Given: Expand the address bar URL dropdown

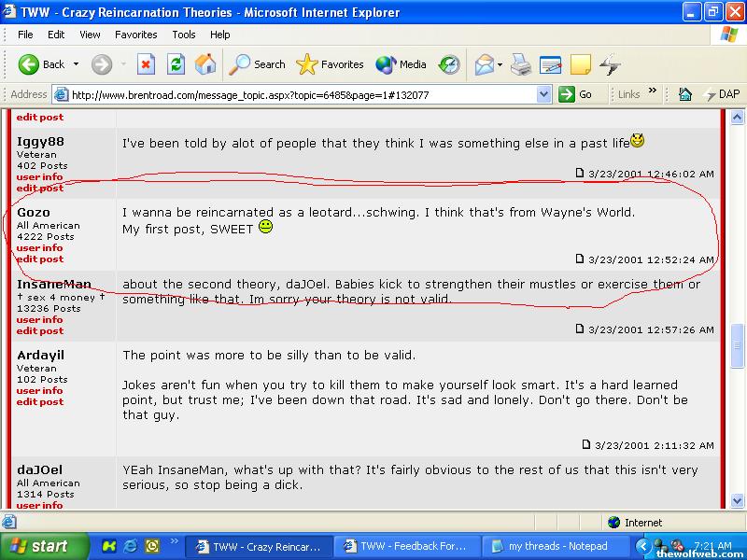Looking at the screenshot, I should (544, 94).
